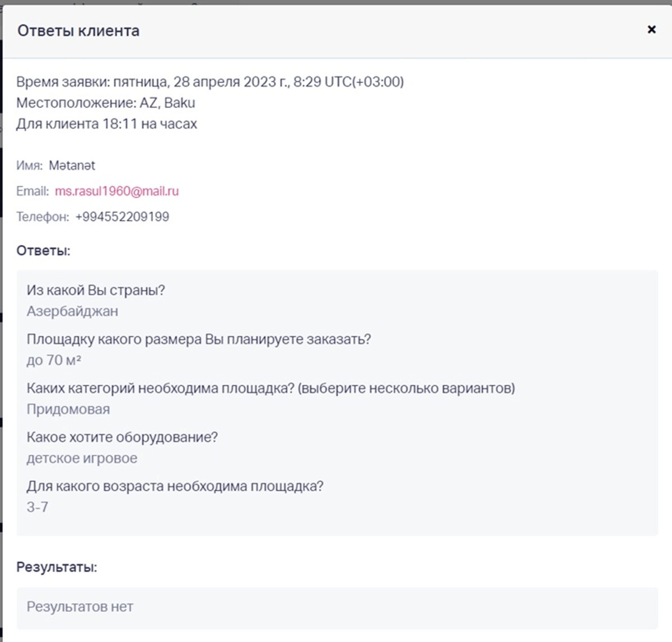Click the question about площадку какого размера
This screenshot has height=642, width=672.
(x=199, y=339)
